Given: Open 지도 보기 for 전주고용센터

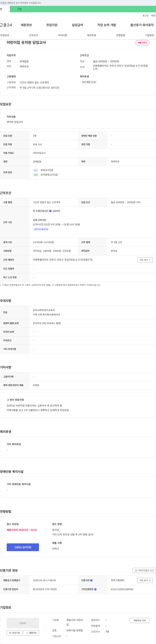Looking at the screenshot, I should pos(145,580).
